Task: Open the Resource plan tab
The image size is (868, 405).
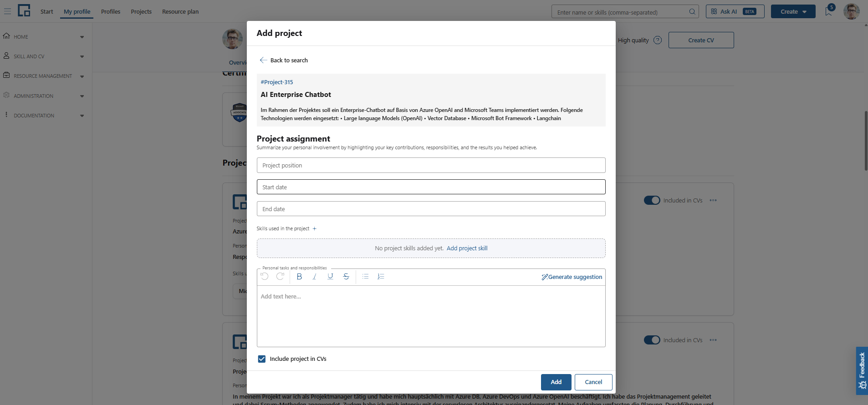Action: 180,12
